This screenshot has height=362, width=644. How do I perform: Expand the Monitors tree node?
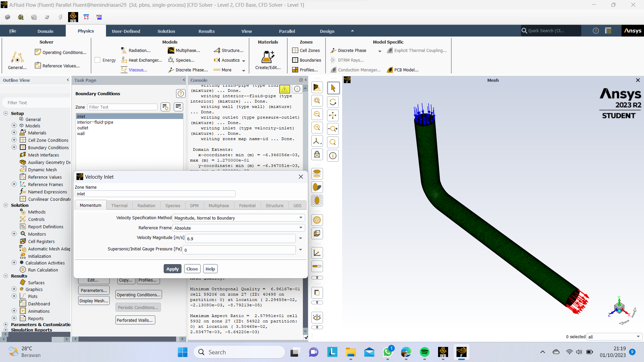coord(14,234)
